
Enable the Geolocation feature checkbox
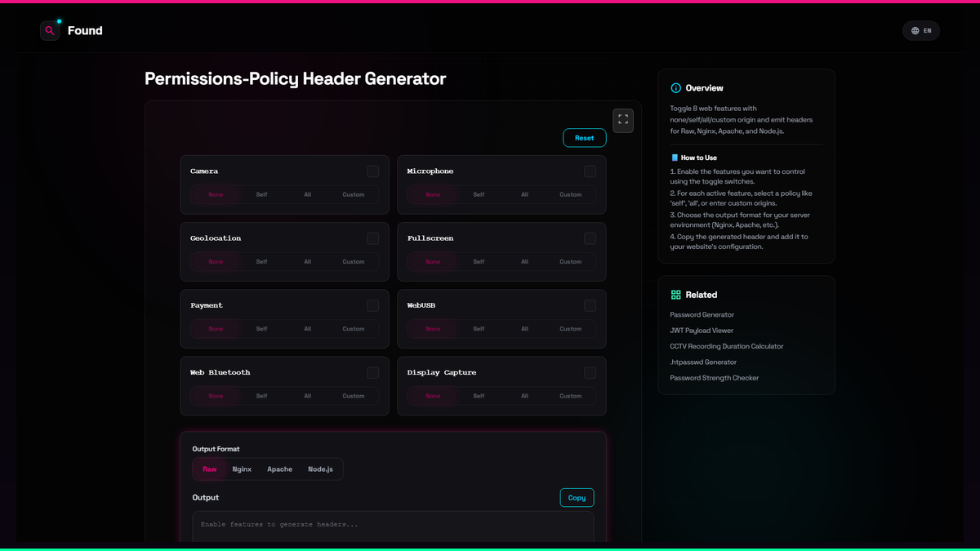click(372, 238)
